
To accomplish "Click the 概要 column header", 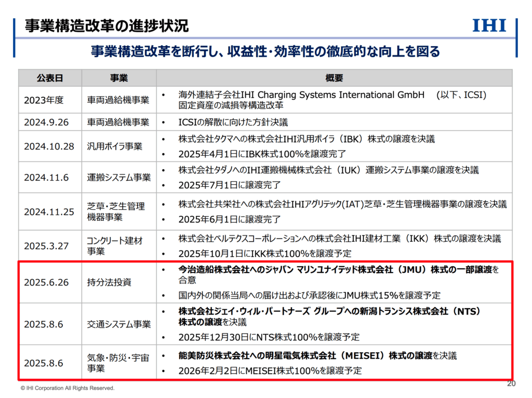I will pyautogui.click(x=334, y=78).
